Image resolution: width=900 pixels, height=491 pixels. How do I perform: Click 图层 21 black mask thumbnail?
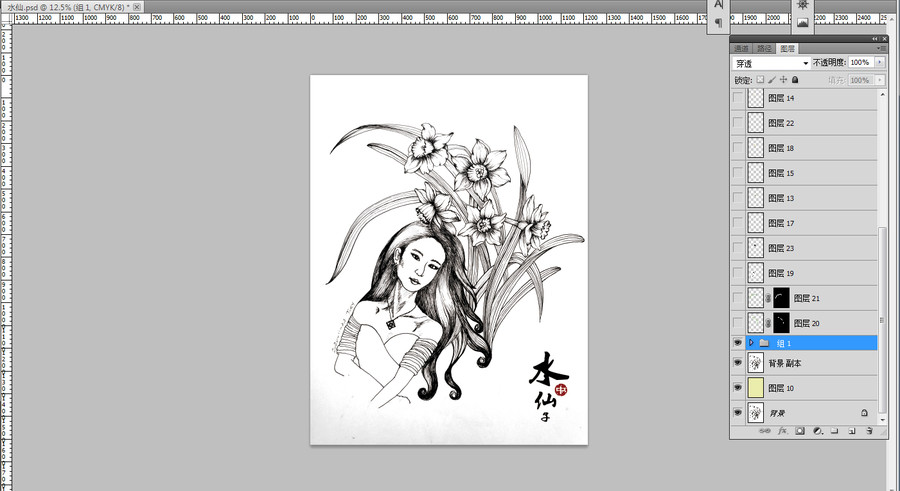(781, 297)
